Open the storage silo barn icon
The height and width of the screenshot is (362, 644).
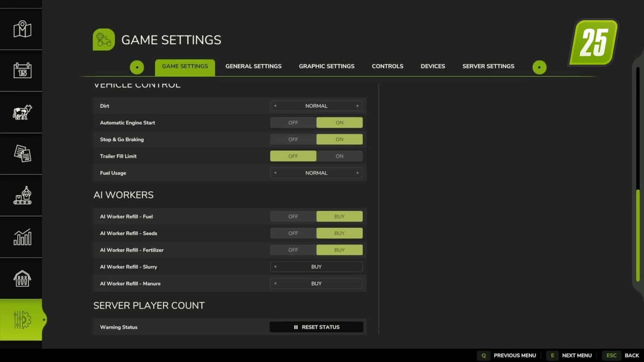[x=22, y=278]
